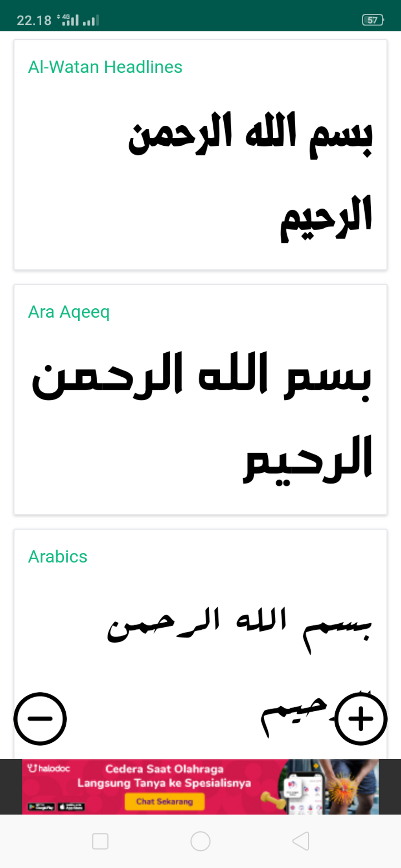The height and width of the screenshot is (868, 401).
Task: Tap the clock showing 22.18
Action: coord(34,20)
